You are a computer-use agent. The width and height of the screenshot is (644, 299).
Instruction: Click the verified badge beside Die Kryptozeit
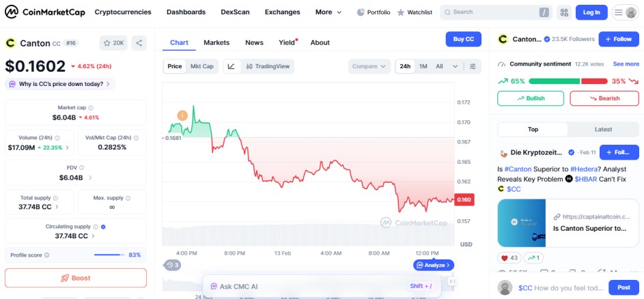pos(571,152)
